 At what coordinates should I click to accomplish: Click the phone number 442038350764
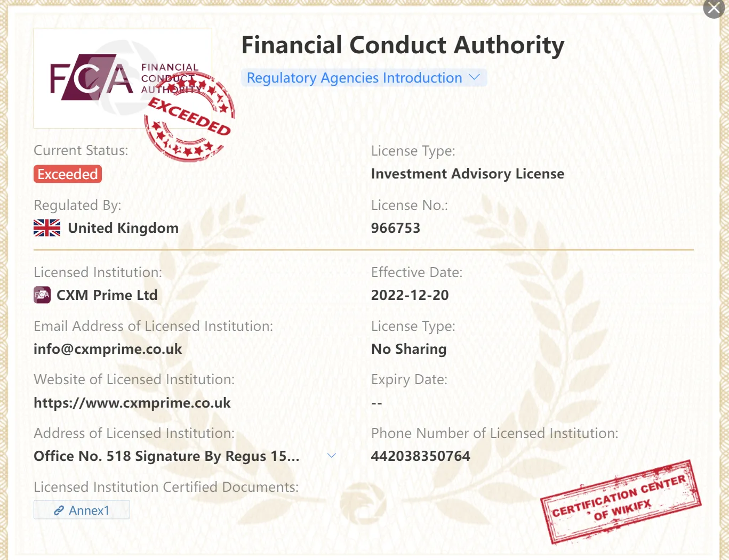coord(421,456)
